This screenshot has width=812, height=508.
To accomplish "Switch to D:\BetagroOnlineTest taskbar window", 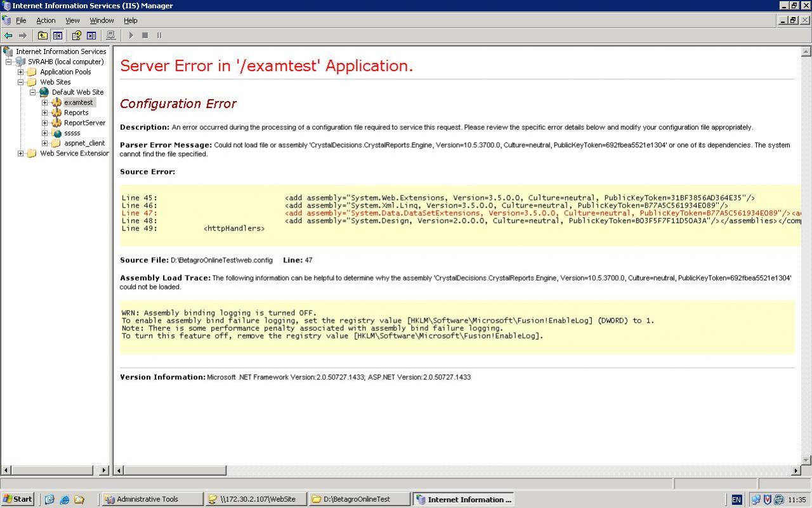I will (359, 499).
